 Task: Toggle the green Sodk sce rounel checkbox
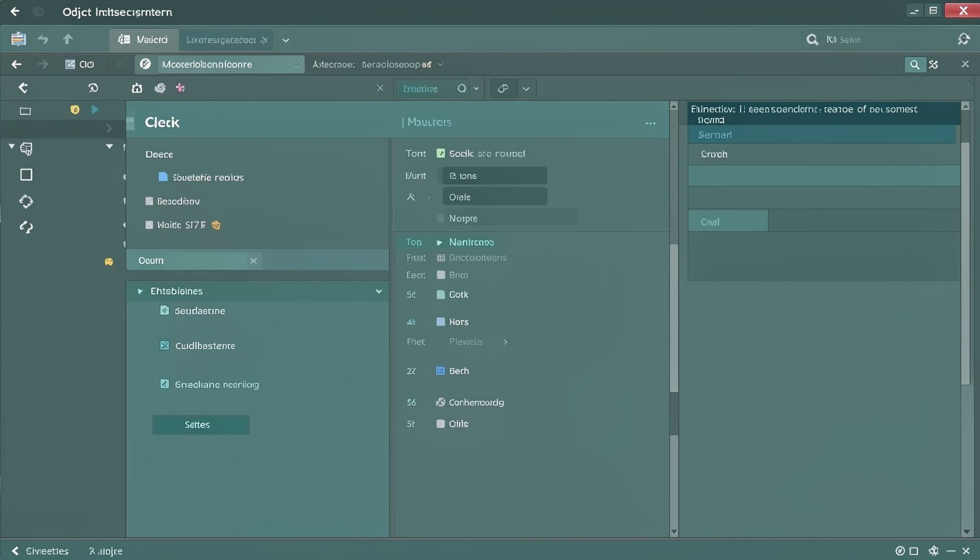coord(441,153)
